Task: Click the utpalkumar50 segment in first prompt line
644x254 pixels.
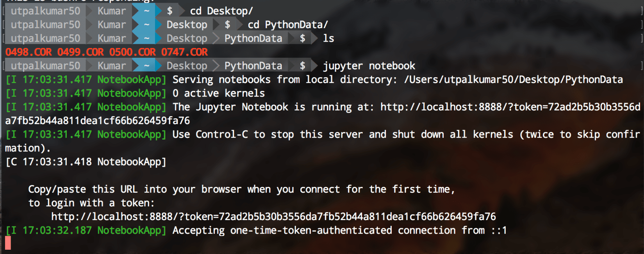Action: (x=45, y=11)
